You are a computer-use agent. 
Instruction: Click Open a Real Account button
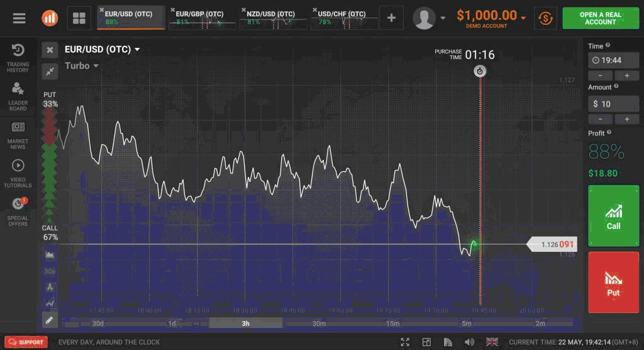[x=601, y=18]
